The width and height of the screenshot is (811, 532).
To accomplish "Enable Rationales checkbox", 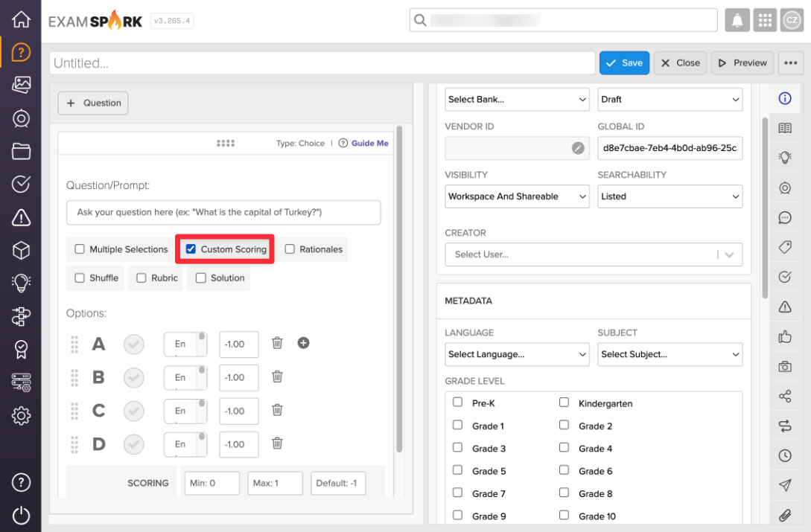I will [x=290, y=249].
